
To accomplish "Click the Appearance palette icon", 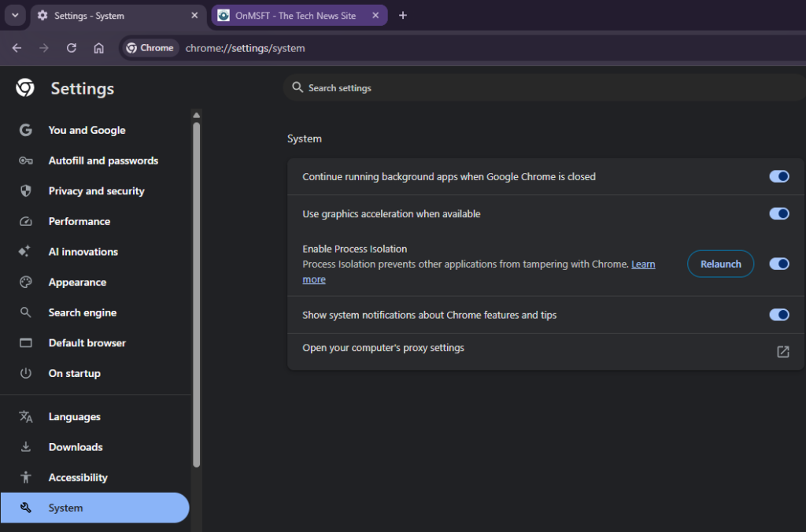I will pos(25,283).
